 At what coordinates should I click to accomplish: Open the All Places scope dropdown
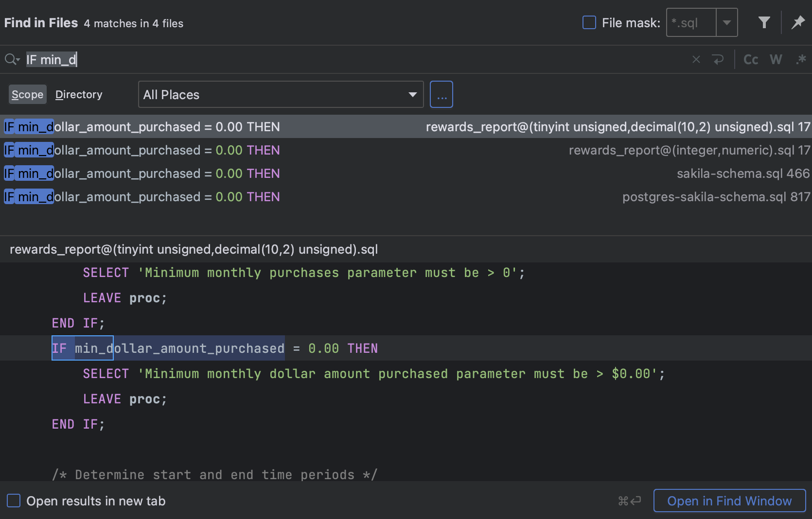point(281,94)
